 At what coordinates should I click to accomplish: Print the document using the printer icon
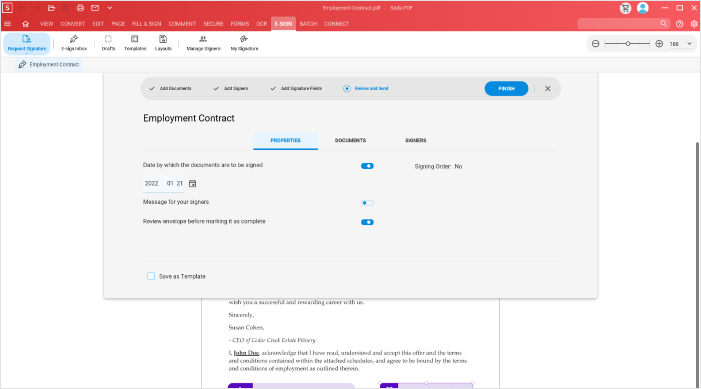click(80, 8)
